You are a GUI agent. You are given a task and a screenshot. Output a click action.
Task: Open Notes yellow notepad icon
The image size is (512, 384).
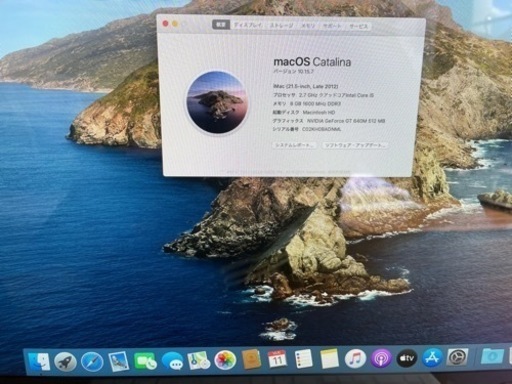[x=329, y=359]
